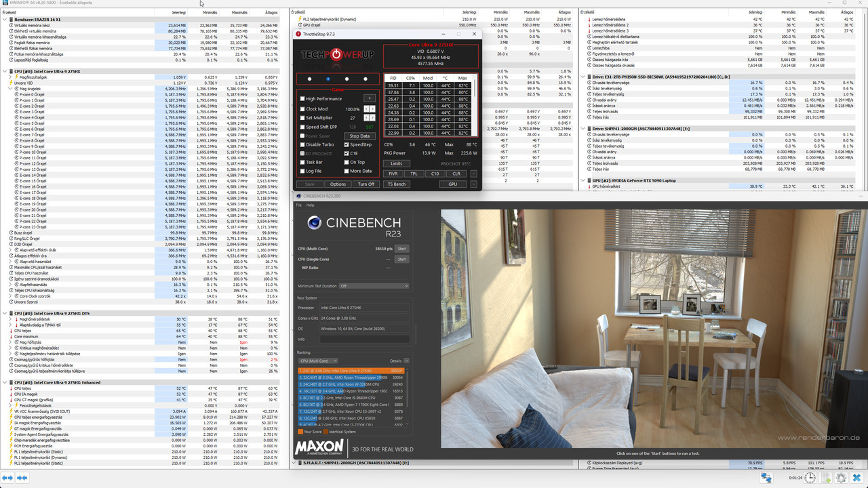Click the ThrottleStop Turn Off button
The image size is (868, 488).
366,184
